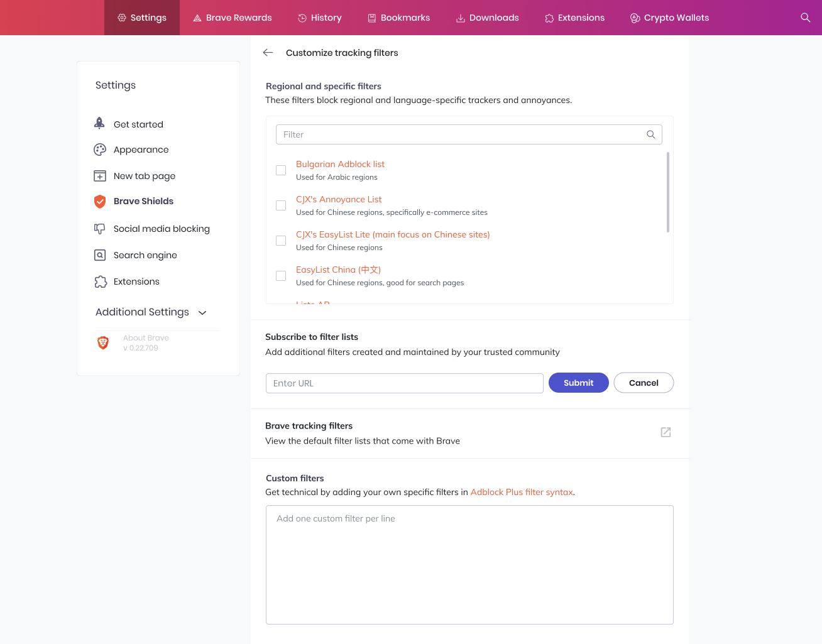Click the magnifier icon in the Filter box
The width and height of the screenshot is (822, 644).
click(651, 134)
